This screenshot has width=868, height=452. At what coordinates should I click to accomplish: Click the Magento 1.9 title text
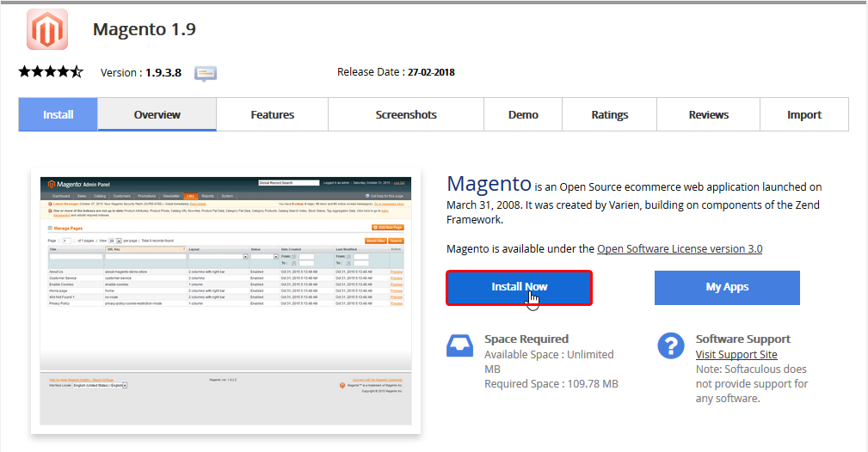pos(144,29)
